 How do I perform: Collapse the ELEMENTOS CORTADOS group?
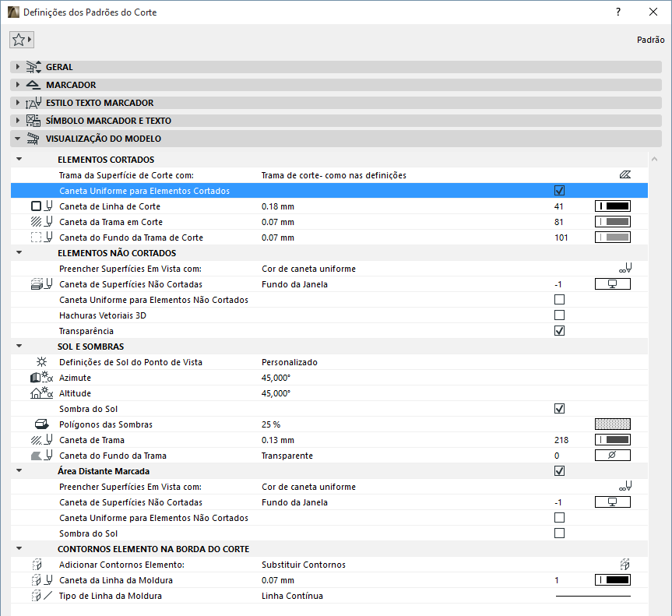click(19, 159)
